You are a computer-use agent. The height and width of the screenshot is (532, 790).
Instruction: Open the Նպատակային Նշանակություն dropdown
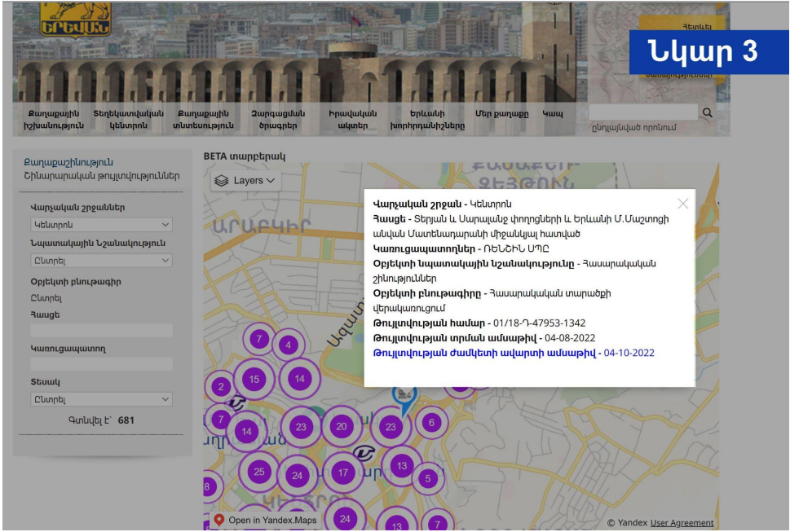coord(101,261)
